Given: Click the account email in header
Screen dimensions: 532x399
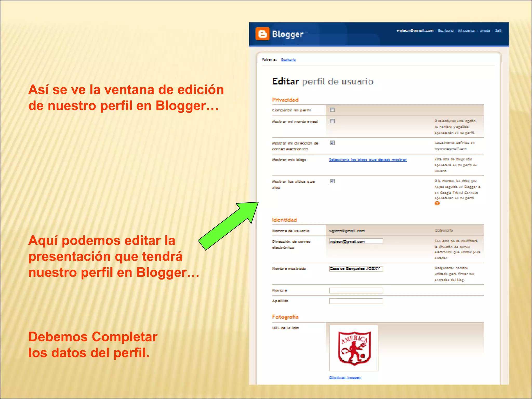Looking at the screenshot, I should pos(415,31).
